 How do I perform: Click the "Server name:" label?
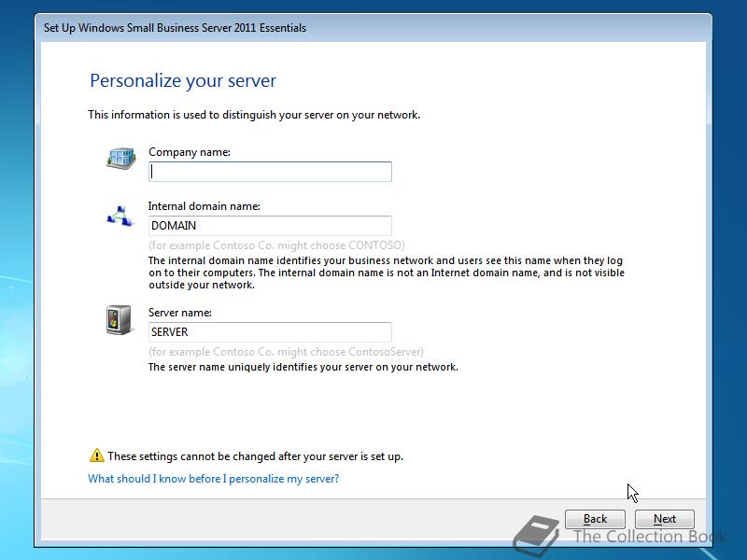pyautogui.click(x=180, y=313)
